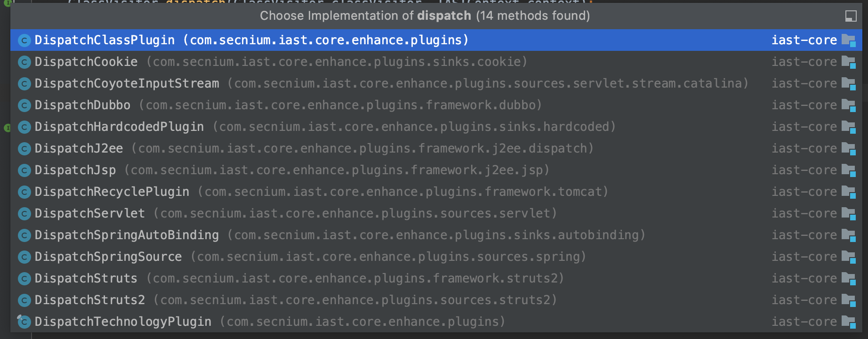868x339 pixels.
Task: Choose the DispatchSpringAutoBinding method
Action: [x=127, y=235]
